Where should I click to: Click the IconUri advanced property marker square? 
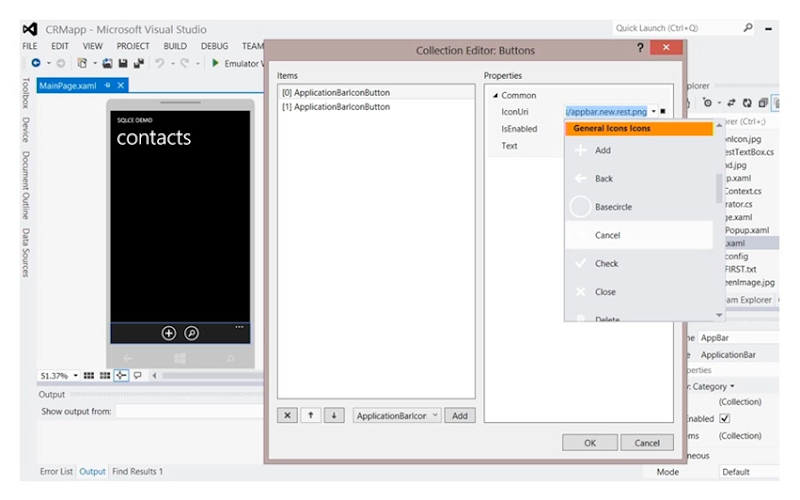pos(663,111)
